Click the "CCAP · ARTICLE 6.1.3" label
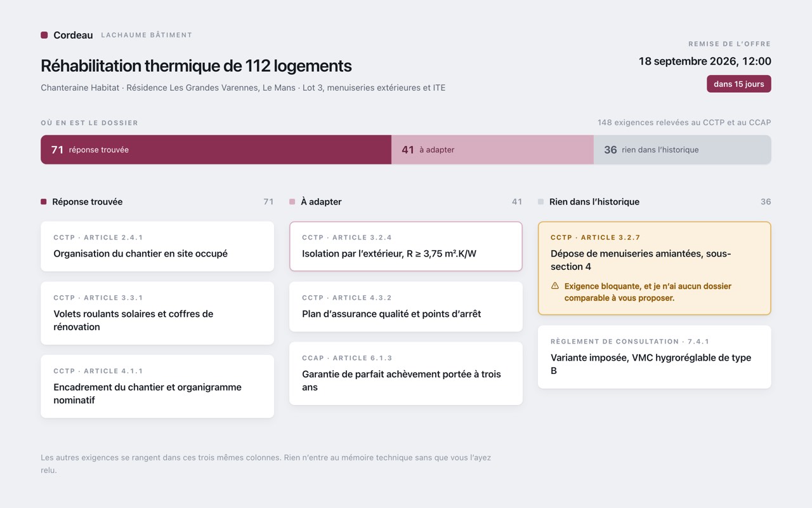The width and height of the screenshot is (812, 508). click(347, 358)
